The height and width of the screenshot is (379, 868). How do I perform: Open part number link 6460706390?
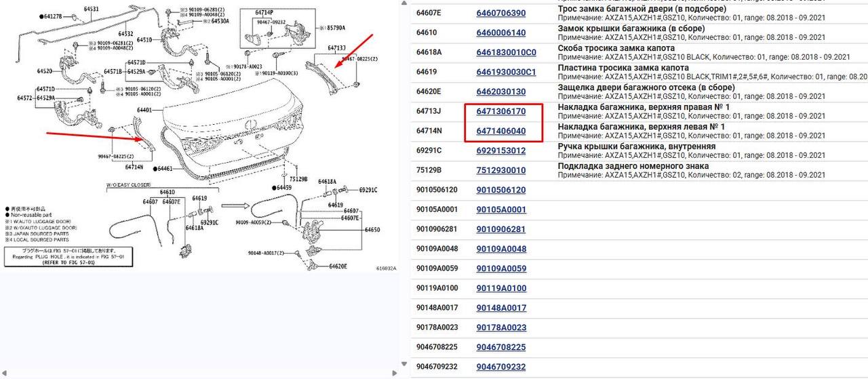[501, 13]
